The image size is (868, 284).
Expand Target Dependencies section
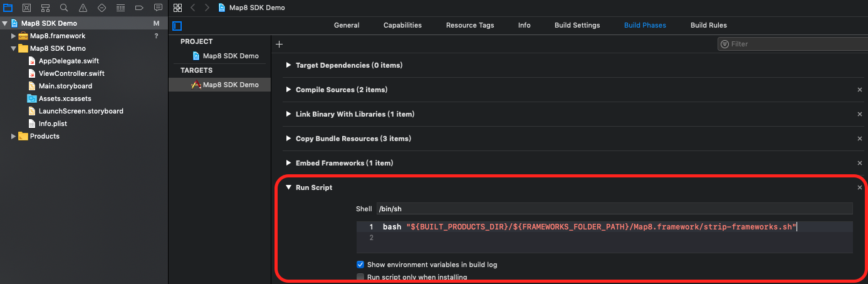point(289,65)
